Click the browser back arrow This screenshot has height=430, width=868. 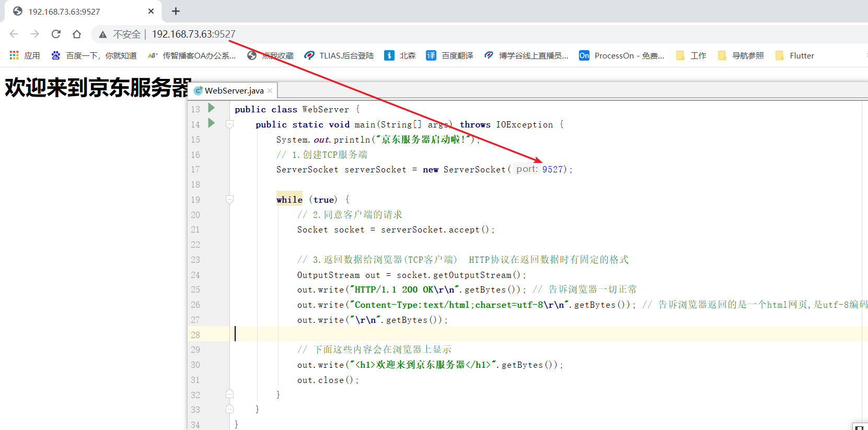tap(14, 34)
